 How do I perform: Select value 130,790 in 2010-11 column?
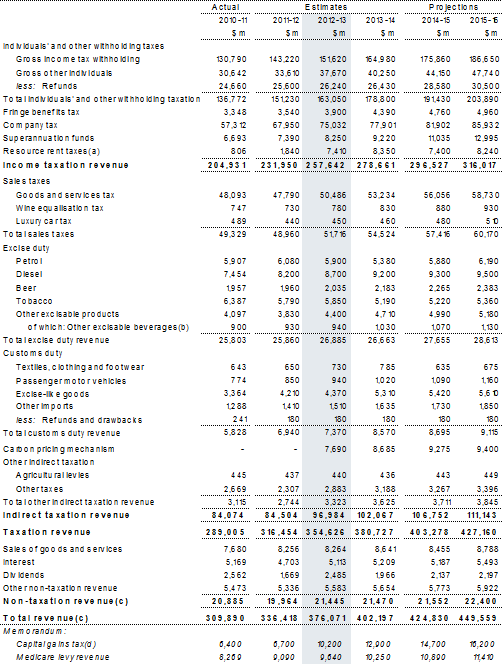(x=231, y=59)
